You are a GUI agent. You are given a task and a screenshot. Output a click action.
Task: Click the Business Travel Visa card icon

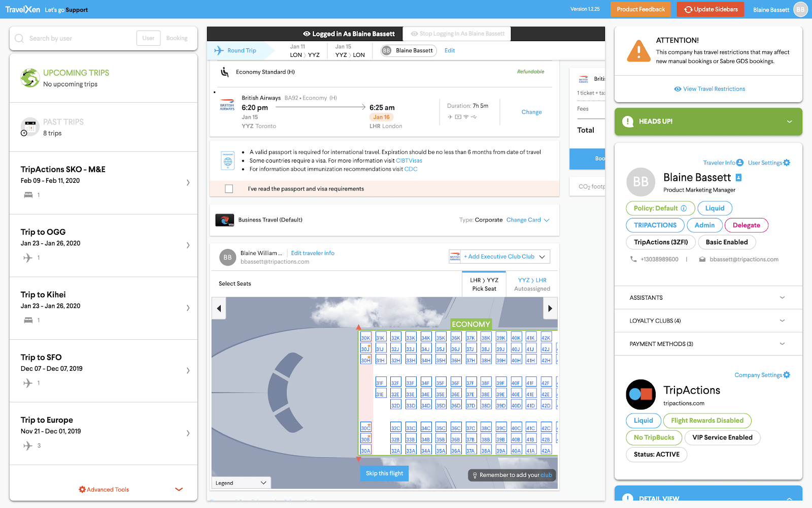[x=225, y=220]
